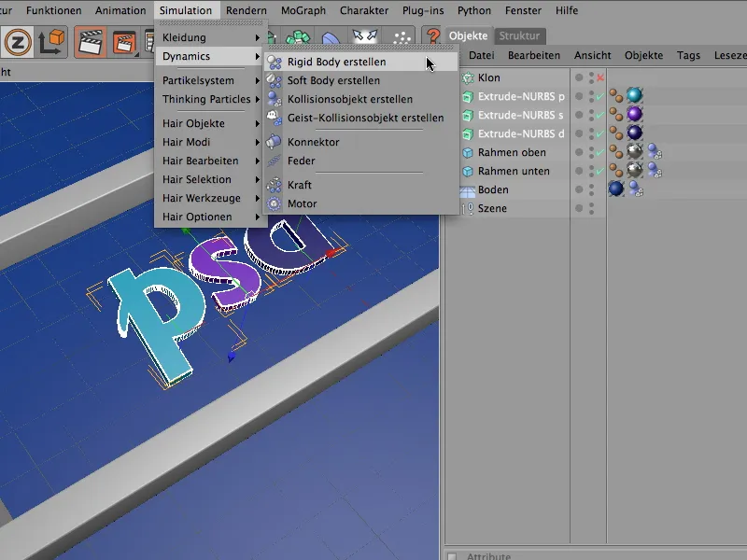This screenshot has width=747, height=560.
Task: Click the Z-axis lock icon in toolbar
Action: [16, 43]
